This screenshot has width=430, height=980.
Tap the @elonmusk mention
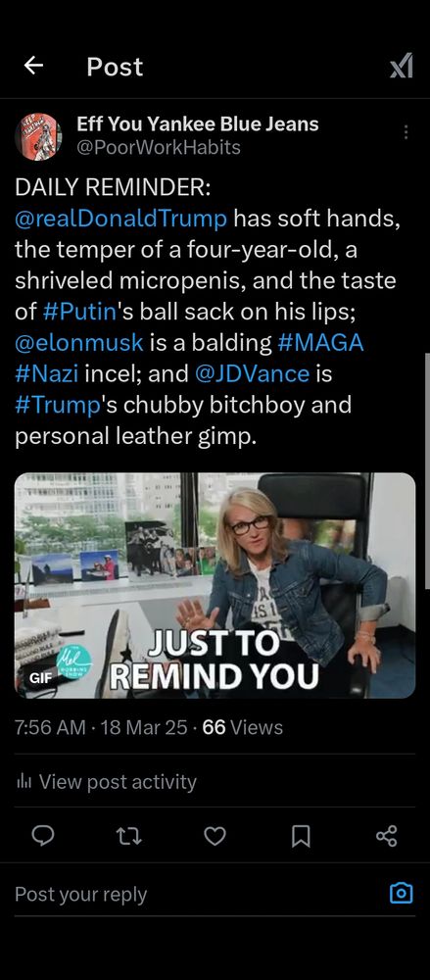79,343
